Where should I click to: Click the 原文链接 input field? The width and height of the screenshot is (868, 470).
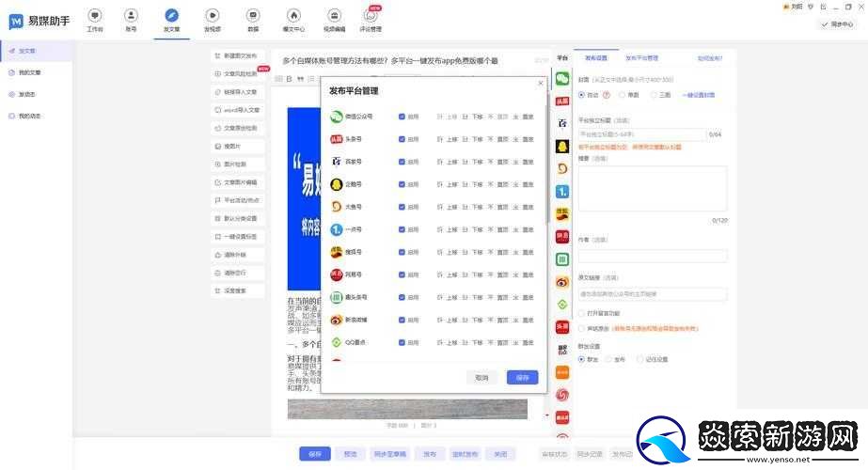653,294
